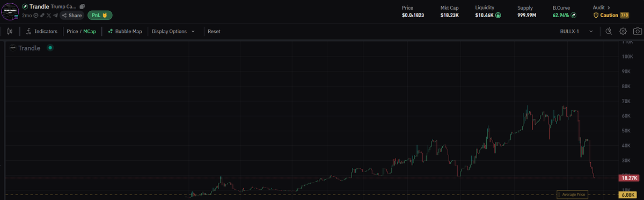The image size is (644, 200).
Task: Click the token price value
Action: (x=413, y=16)
